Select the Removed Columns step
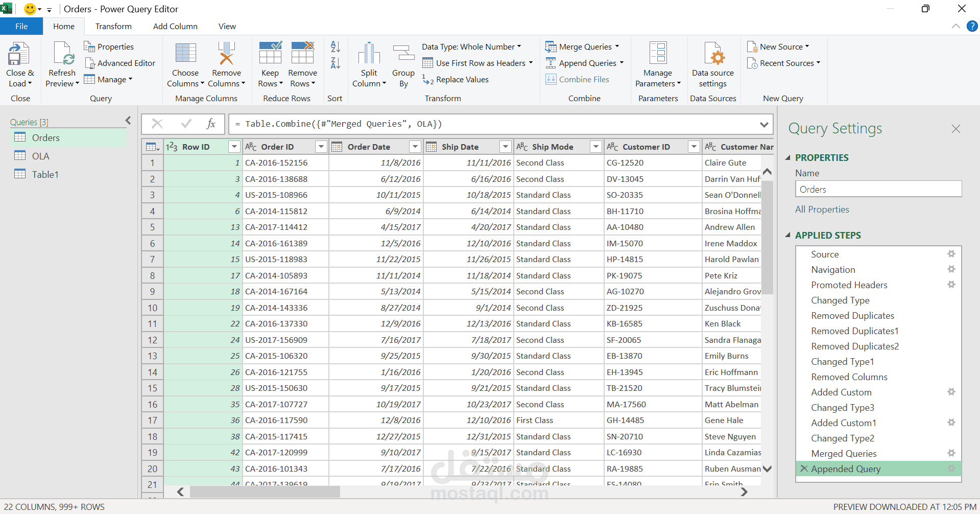This screenshot has height=514, width=980. (849, 377)
